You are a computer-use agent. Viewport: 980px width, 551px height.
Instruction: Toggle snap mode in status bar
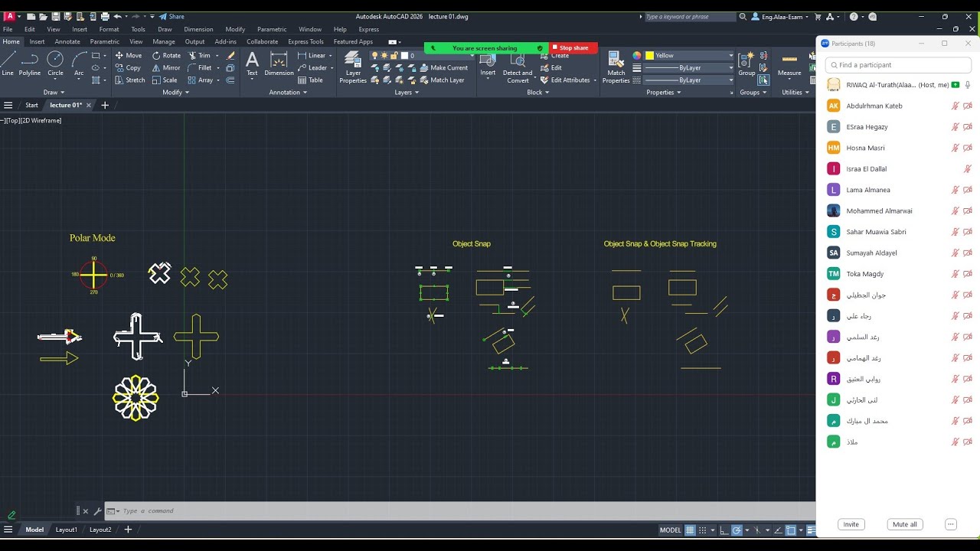click(x=703, y=530)
